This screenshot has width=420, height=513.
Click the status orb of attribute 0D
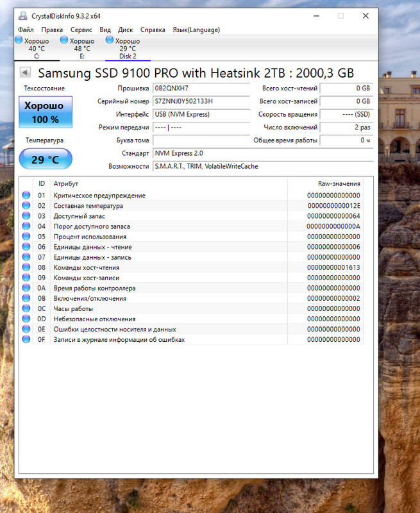[x=26, y=319]
